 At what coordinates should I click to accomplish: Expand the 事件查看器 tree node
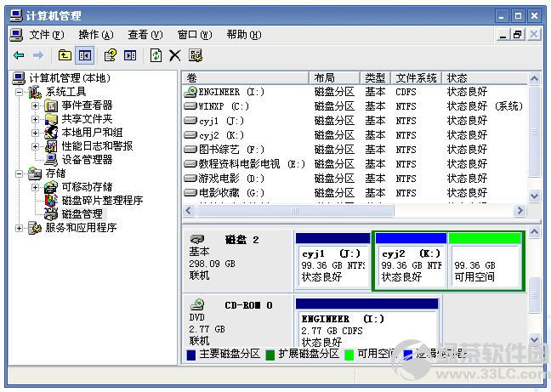(35, 105)
